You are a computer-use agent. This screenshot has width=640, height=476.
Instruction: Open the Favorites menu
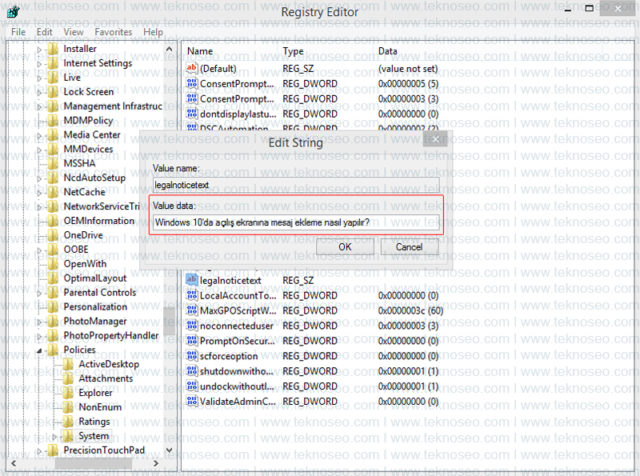tap(113, 32)
